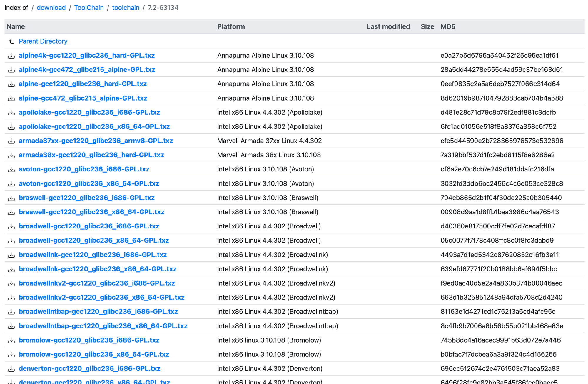Viewport: 588px width, 384px height.
Task: Click the parent directory up-arrow icon
Action: [11, 41]
